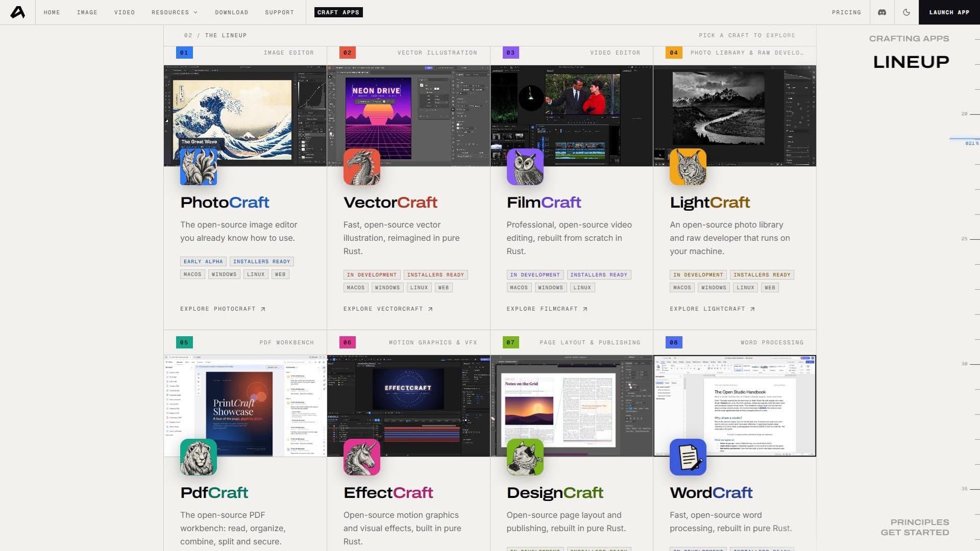Follow the Explore FilmCraft link
980x551 pixels.
tap(547, 309)
